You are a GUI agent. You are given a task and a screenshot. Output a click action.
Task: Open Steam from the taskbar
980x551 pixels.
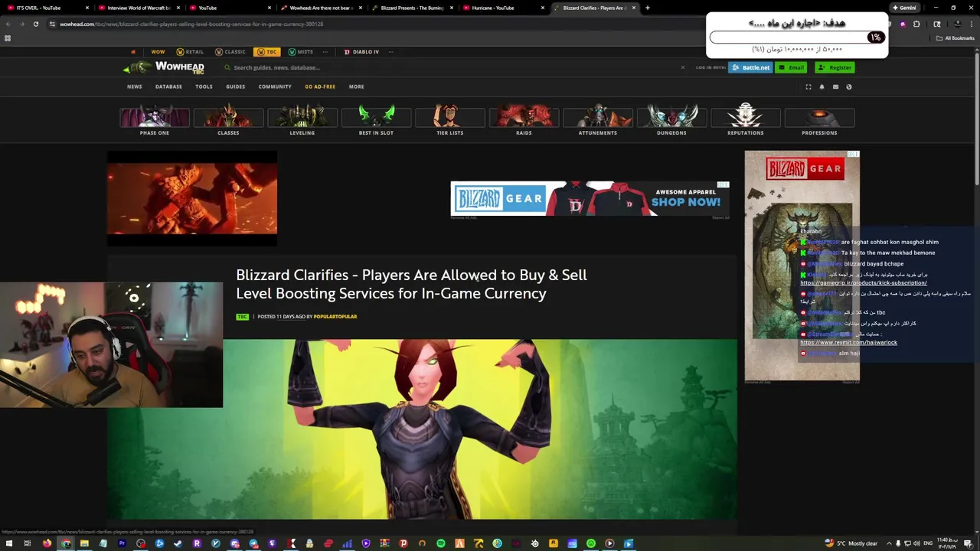click(178, 543)
